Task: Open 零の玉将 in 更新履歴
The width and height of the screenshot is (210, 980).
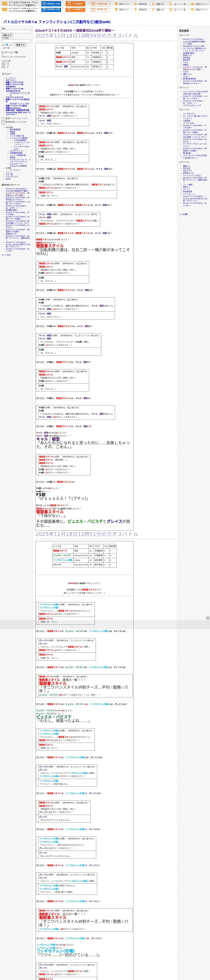Action: click(186, 169)
